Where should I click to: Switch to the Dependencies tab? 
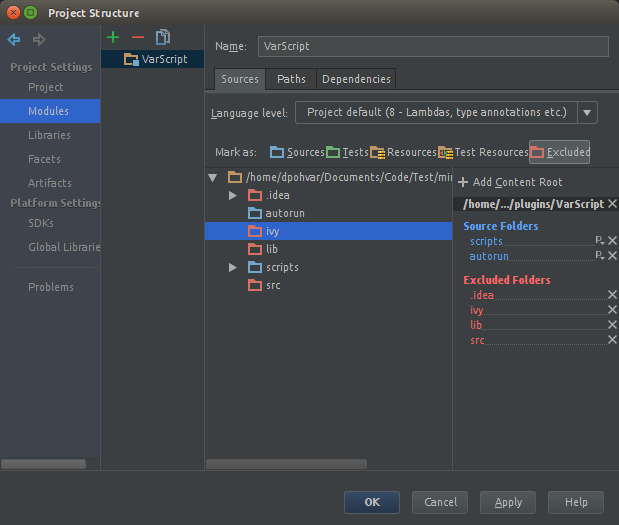(356, 79)
